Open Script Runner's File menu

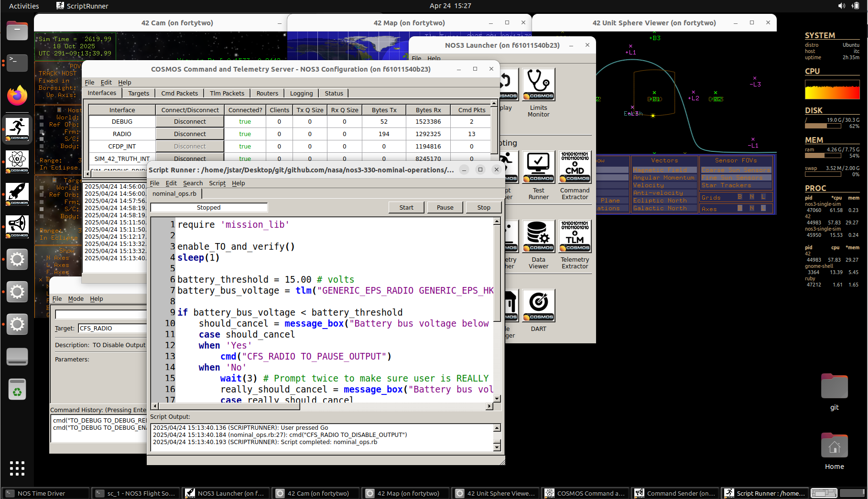pos(154,183)
